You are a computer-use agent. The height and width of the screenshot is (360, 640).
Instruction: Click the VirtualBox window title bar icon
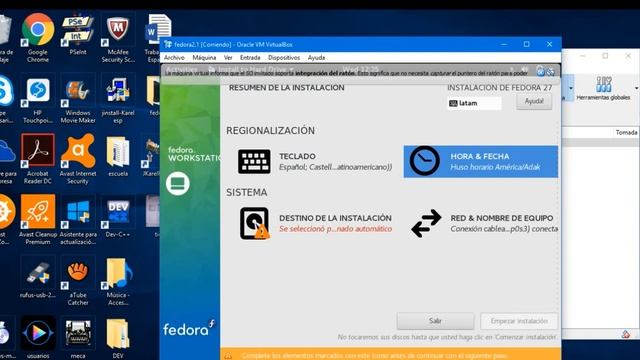tap(167, 44)
